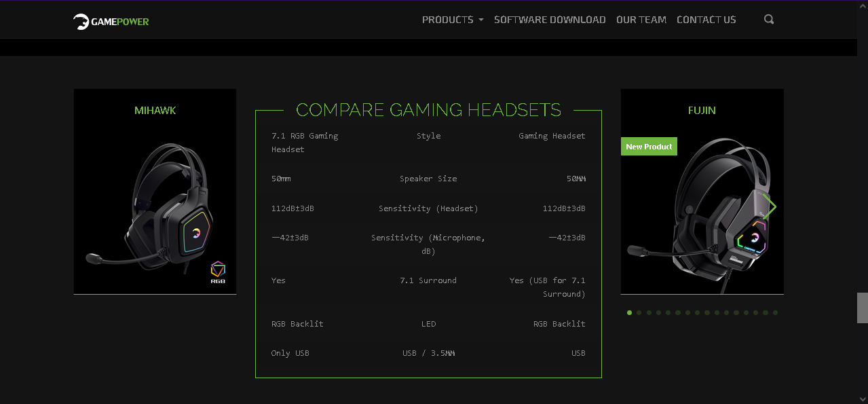Click the page vertical scrollbar thumb
The width and height of the screenshot is (868, 404).
coord(863,308)
